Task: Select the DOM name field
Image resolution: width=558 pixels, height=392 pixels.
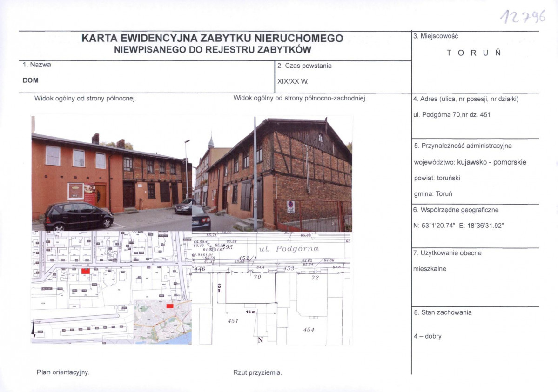Action: (31, 80)
